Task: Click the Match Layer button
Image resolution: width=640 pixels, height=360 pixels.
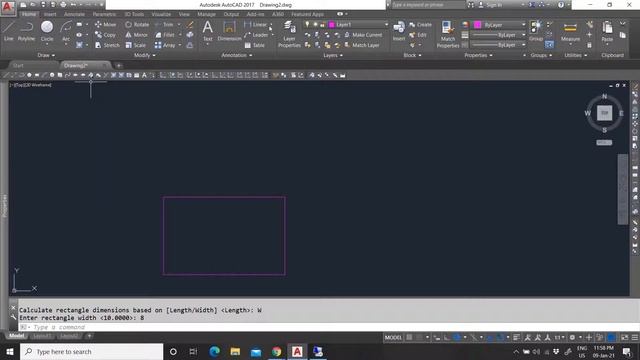Action: (x=362, y=45)
